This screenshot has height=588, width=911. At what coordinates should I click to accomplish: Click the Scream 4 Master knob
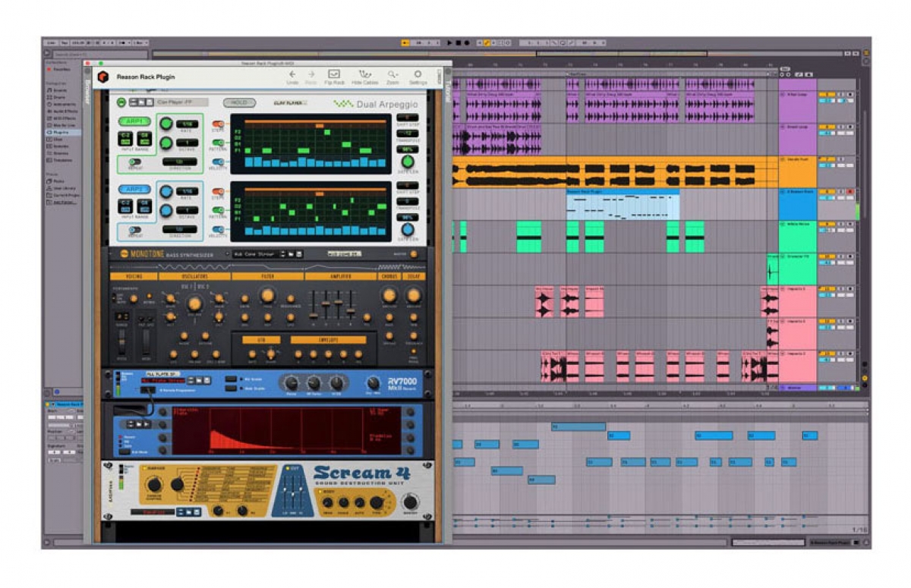[410, 502]
